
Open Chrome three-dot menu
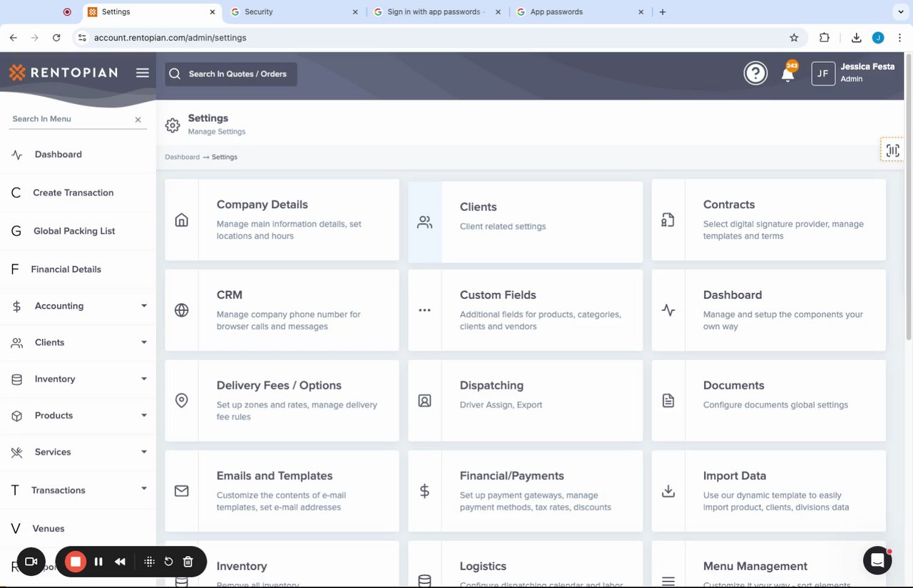tap(900, 38)
